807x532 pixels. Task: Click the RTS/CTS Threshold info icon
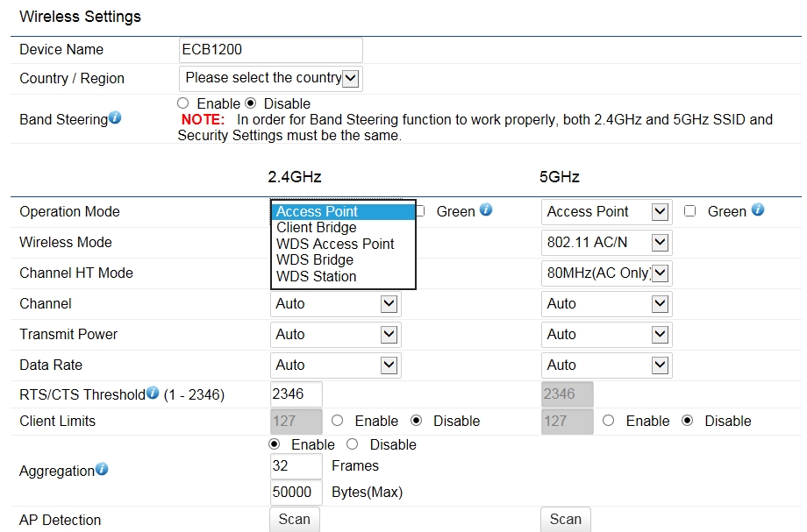pyautogui.click(x=153, y=394)
